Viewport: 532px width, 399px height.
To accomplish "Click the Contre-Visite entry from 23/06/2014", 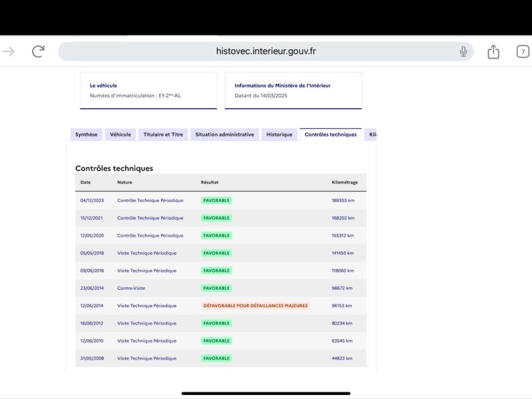I will [x=131, y=288].
